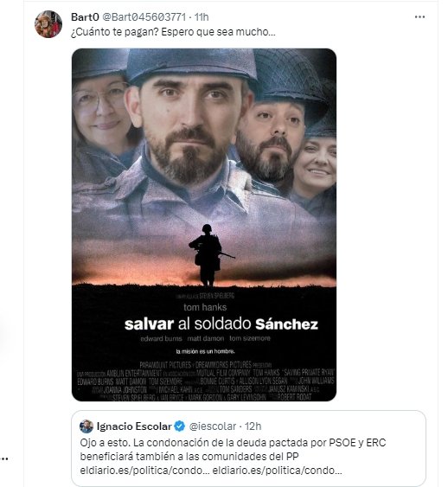
Task: Follow the first eldiario.es/politica/condo… link
Action: coord(144,471)
